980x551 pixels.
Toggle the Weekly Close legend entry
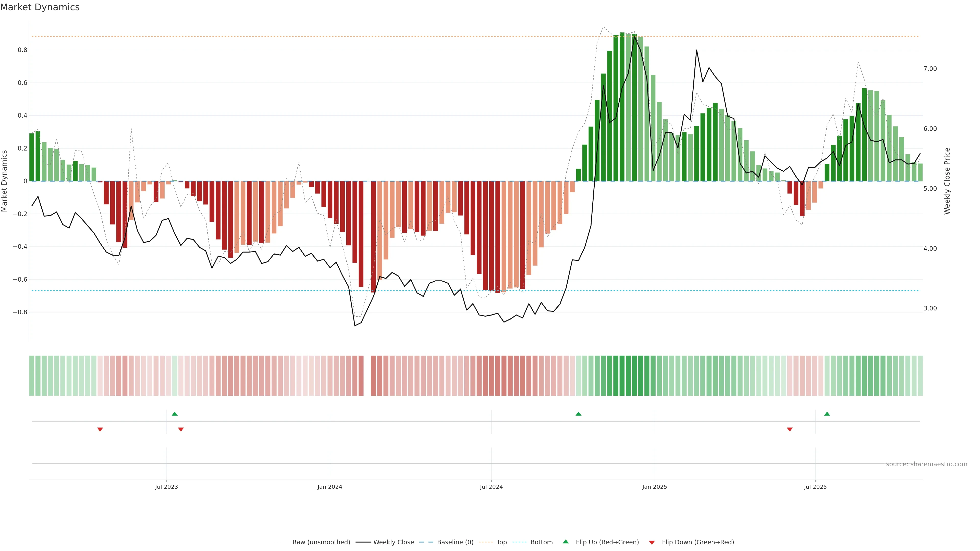point(393,542)
